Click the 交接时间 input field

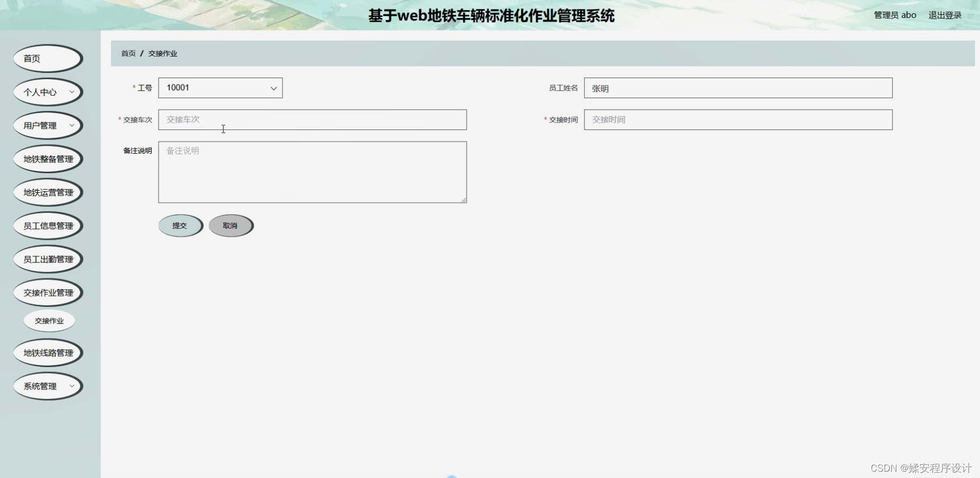(x=738, y=119)
